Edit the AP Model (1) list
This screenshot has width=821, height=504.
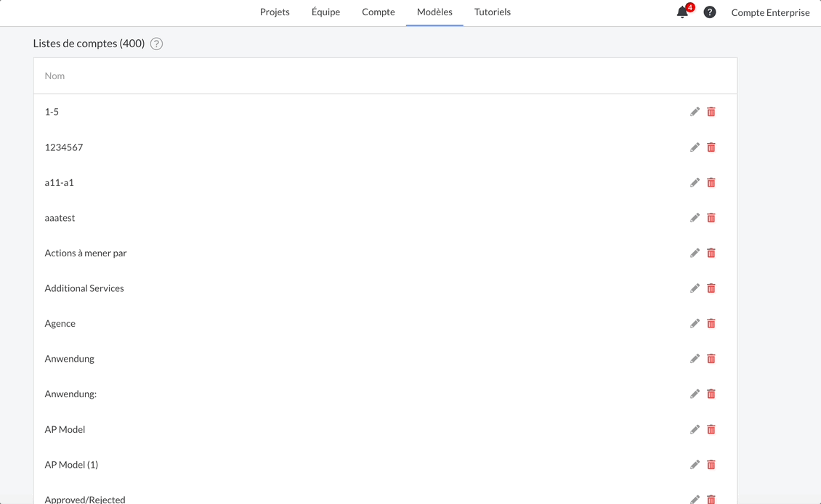pyautogui.click(x=695, y=464)
